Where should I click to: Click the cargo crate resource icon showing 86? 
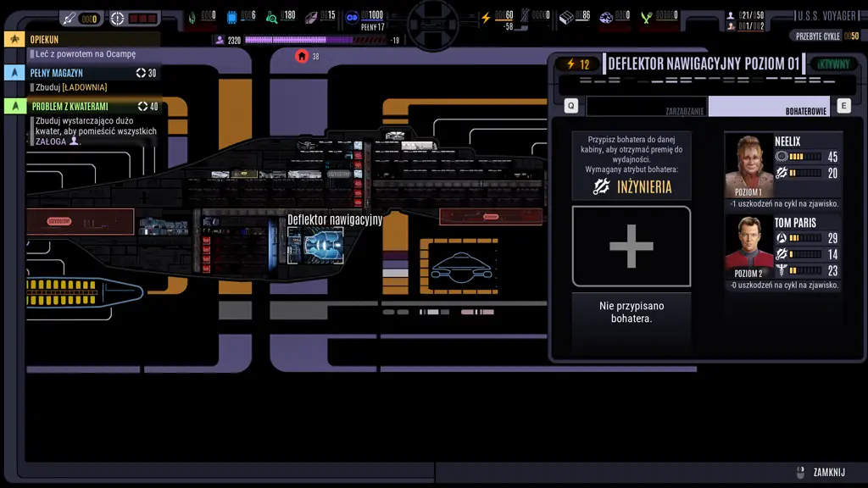567,17
